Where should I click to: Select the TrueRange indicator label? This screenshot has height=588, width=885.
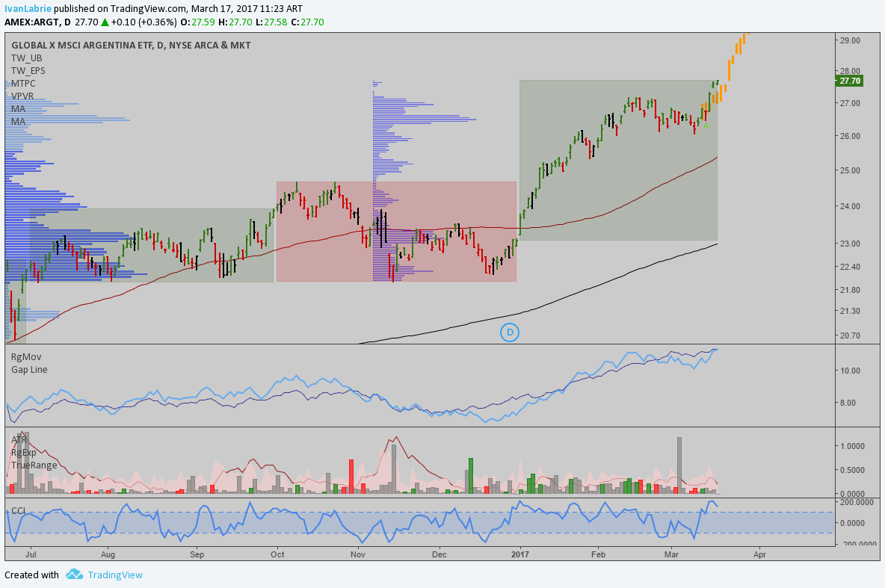click(x=34, y=465)
